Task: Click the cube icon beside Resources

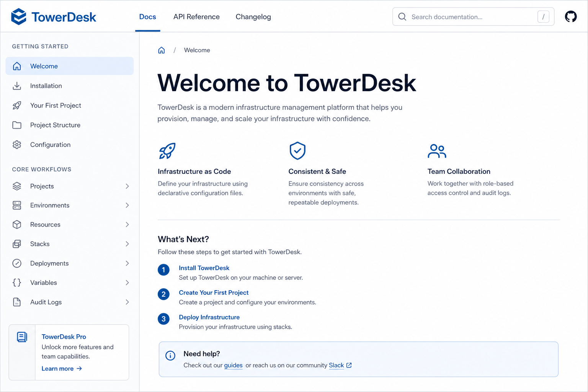Action: click(17, 225)
